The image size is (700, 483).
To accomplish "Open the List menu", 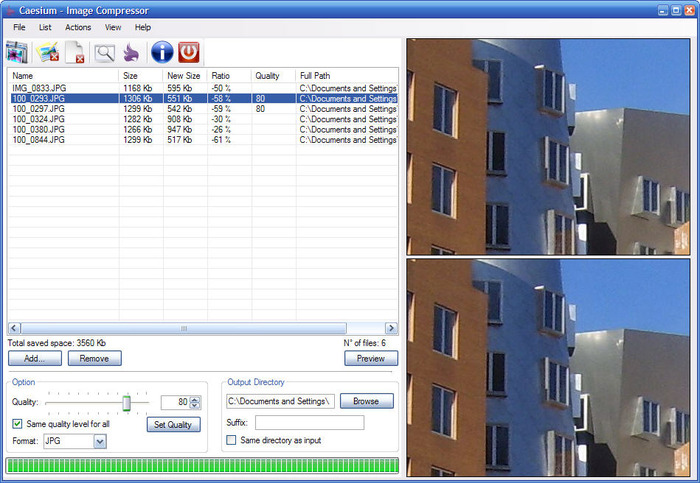I will point(45,27).
